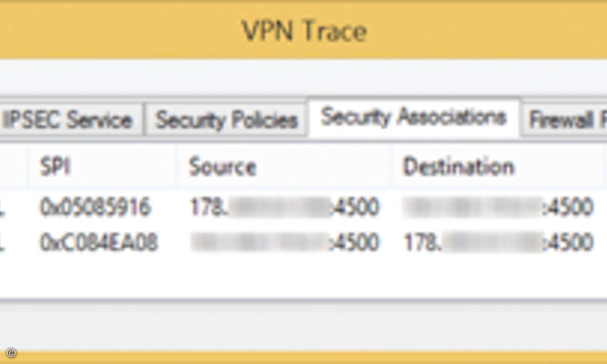Select the row with SPI 0xC084EA08
The image size is (607, 364).
pos(303,243)
